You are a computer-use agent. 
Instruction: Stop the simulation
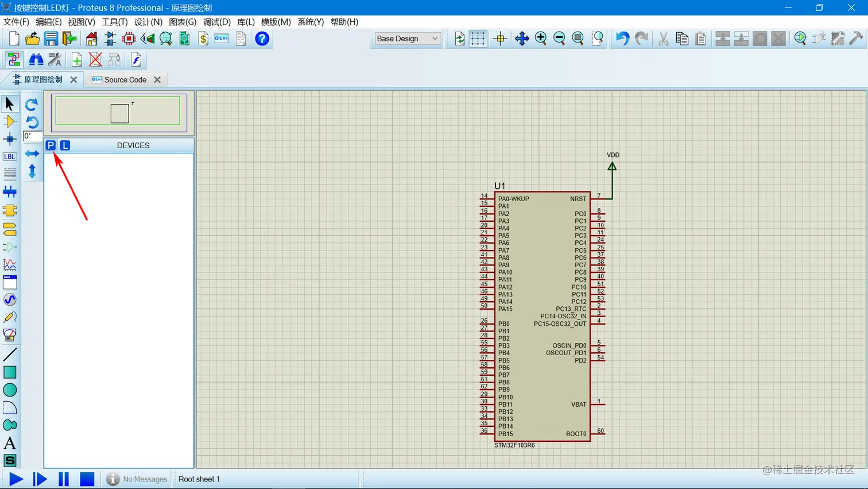click(x=87, y=479)
